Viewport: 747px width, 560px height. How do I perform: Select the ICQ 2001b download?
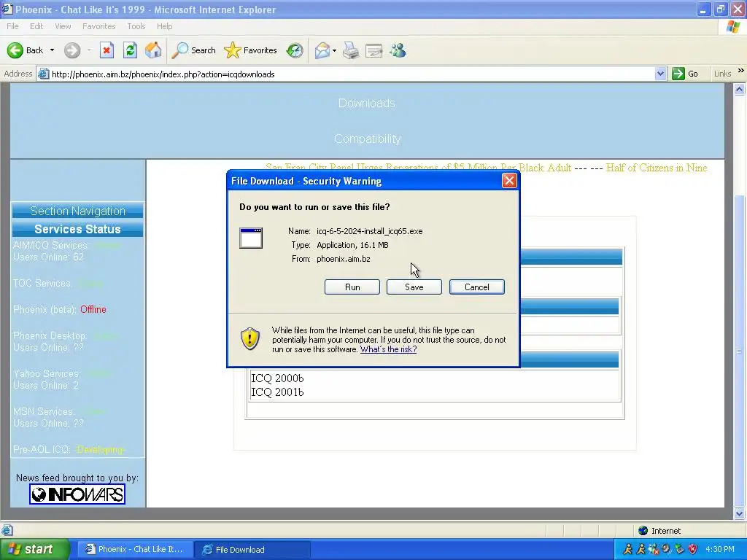coord(277,392)
